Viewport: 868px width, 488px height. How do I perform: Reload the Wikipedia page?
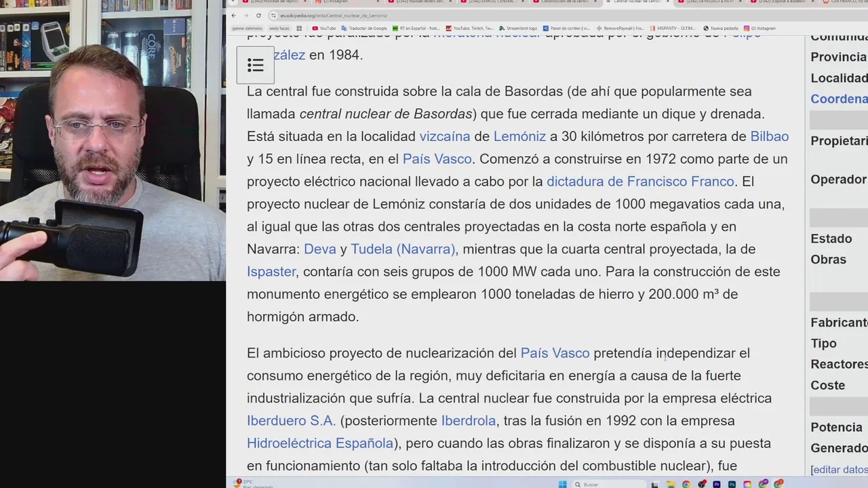click(258, 16)
